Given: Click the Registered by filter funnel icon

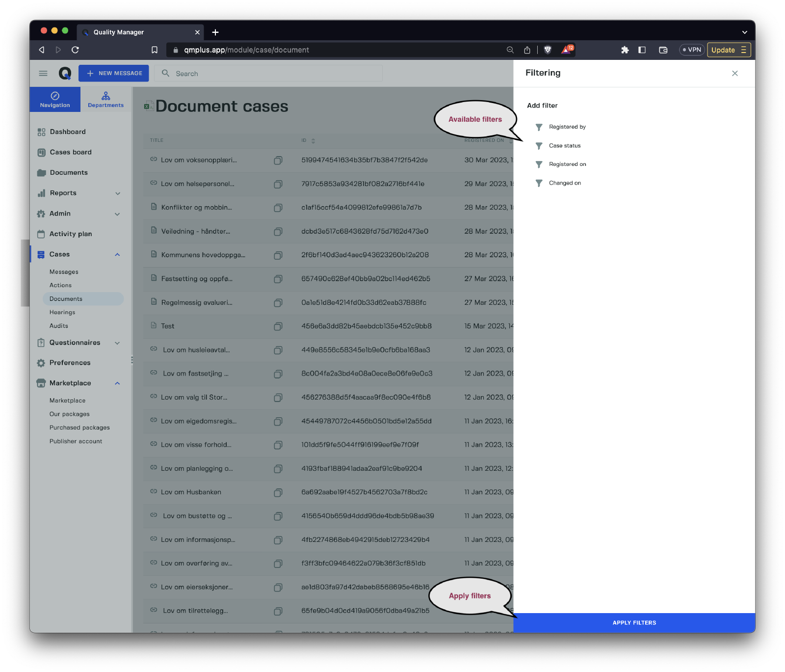Looking at the screenshot, I should [x=539, y=127].
